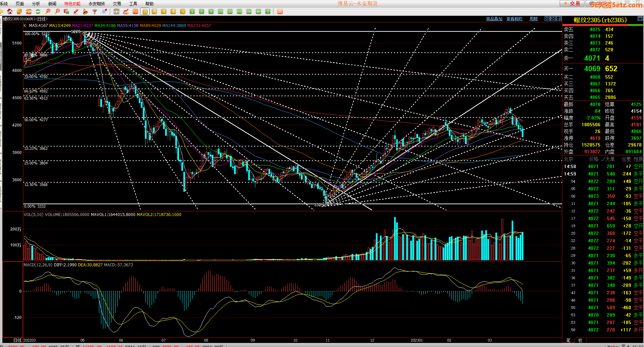Image resolution: width=644 pixels, height=347 pixels.
Task: Click the intraday trend chart icon
Action: pos(126,11)
